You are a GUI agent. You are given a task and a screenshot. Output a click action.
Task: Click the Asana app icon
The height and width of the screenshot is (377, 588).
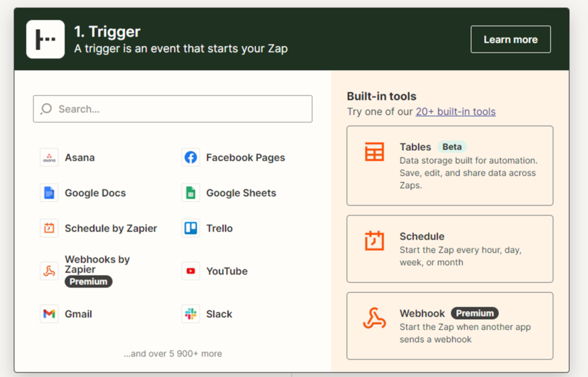pos(49,158)
